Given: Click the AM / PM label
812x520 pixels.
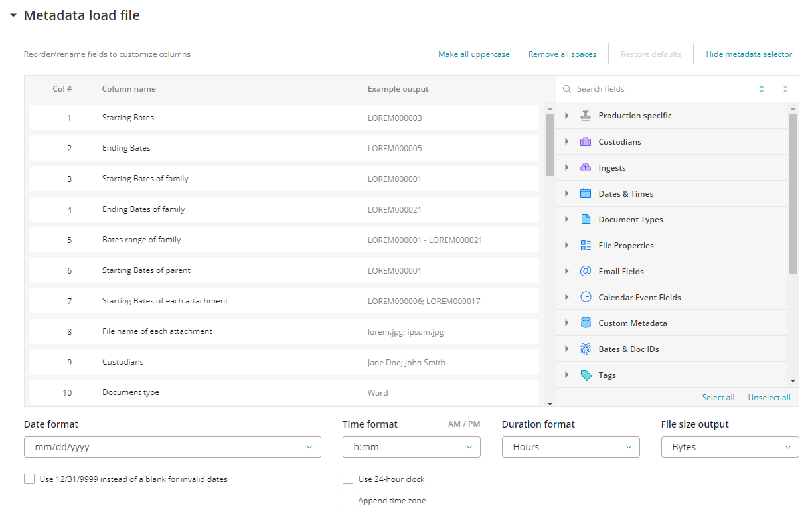Looking at the screenshot, I should coord(464,424).
